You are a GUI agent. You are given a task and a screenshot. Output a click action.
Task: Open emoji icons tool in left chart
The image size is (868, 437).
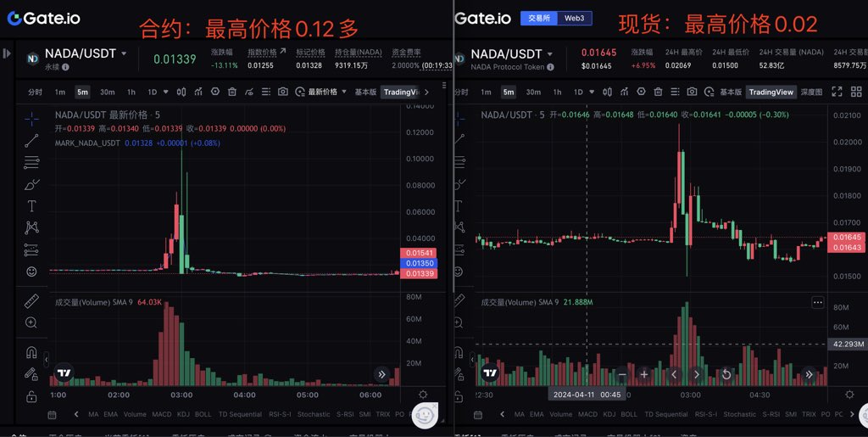coord(31,272)
